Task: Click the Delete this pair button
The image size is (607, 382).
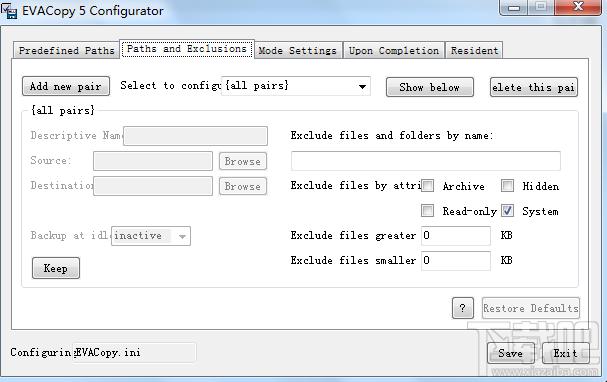Action: [x=534, y=87]
